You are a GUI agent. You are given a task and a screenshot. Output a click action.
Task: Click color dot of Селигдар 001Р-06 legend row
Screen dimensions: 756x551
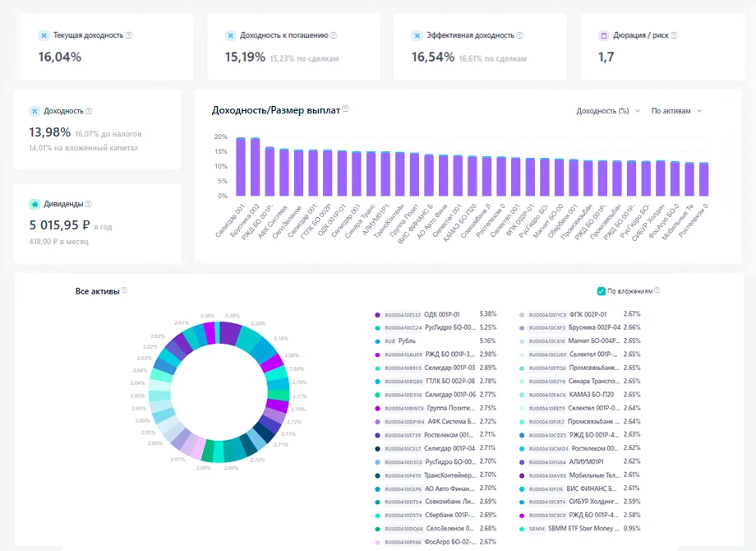click(x=377, y=395)
